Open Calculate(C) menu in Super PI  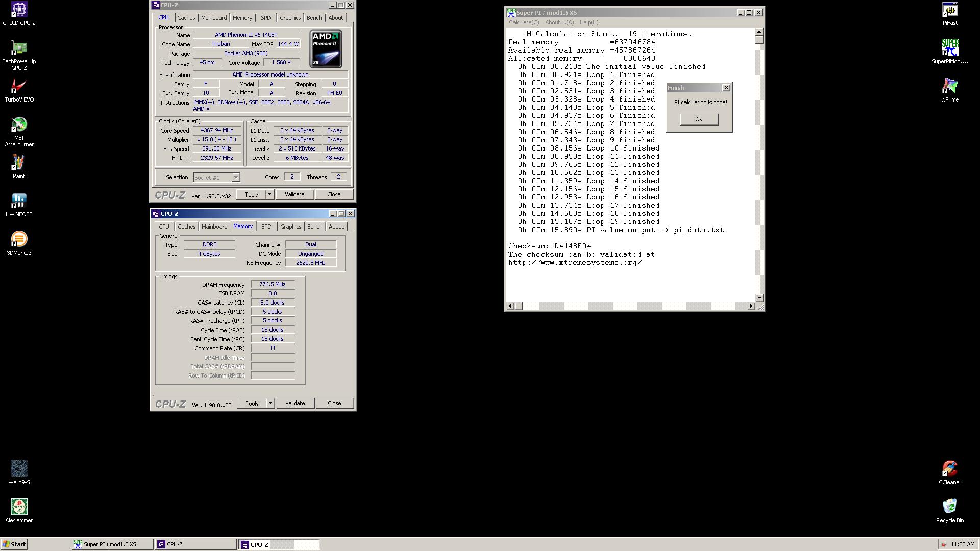click(x=524, y=22)
